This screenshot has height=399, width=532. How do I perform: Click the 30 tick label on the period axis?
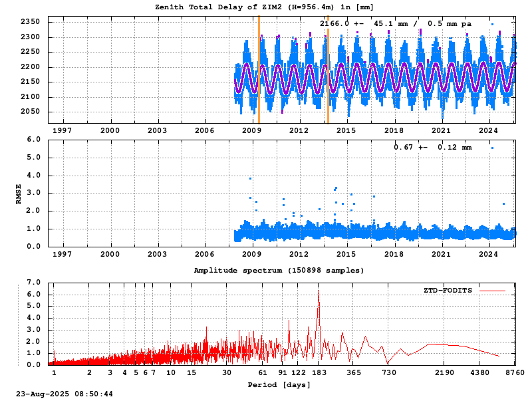(227, 373)
